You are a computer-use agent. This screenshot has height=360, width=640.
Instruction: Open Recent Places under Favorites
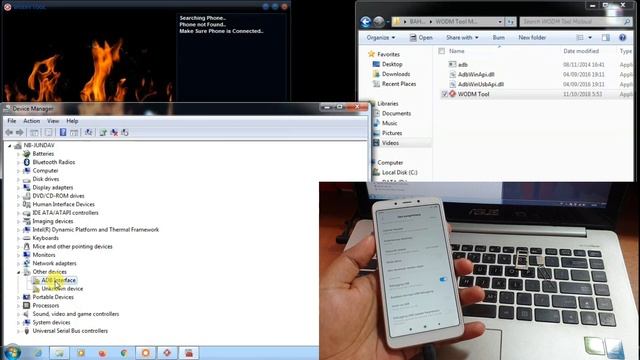point(399,84)
